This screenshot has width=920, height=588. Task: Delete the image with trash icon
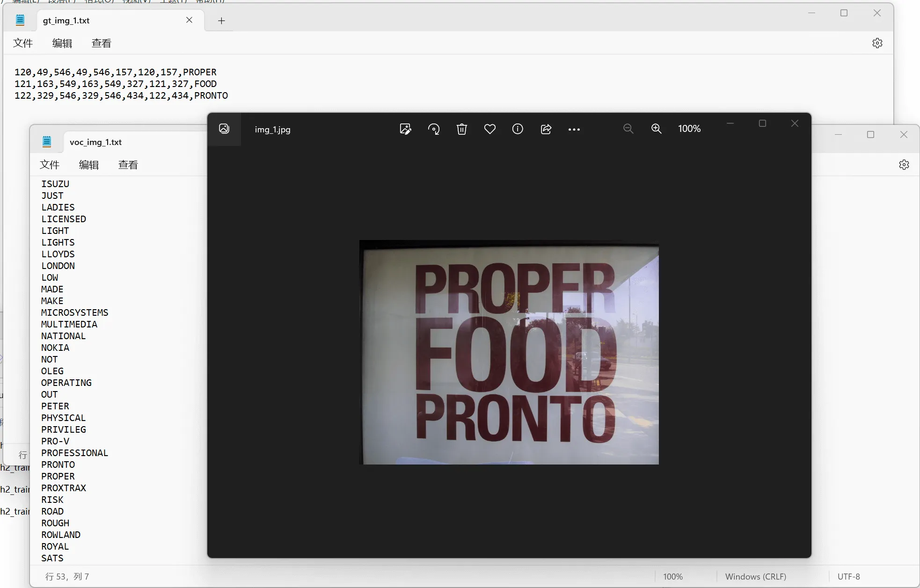[462, 129]
